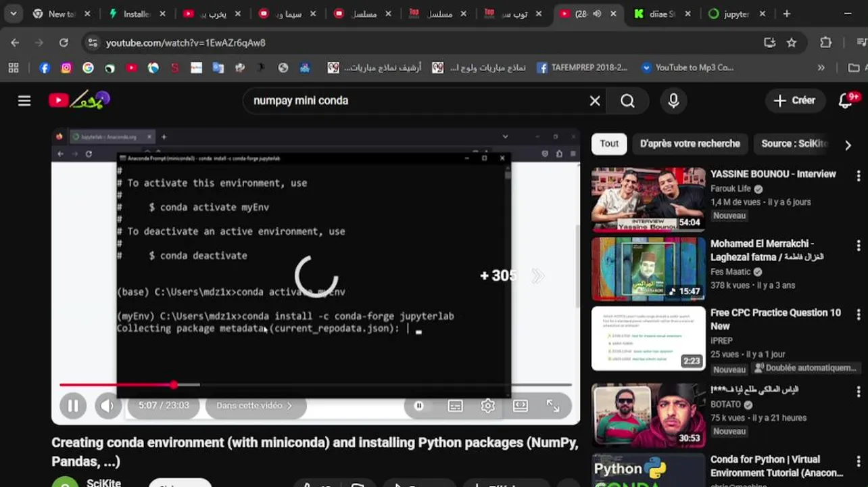Pause the video

pos(73,406)
